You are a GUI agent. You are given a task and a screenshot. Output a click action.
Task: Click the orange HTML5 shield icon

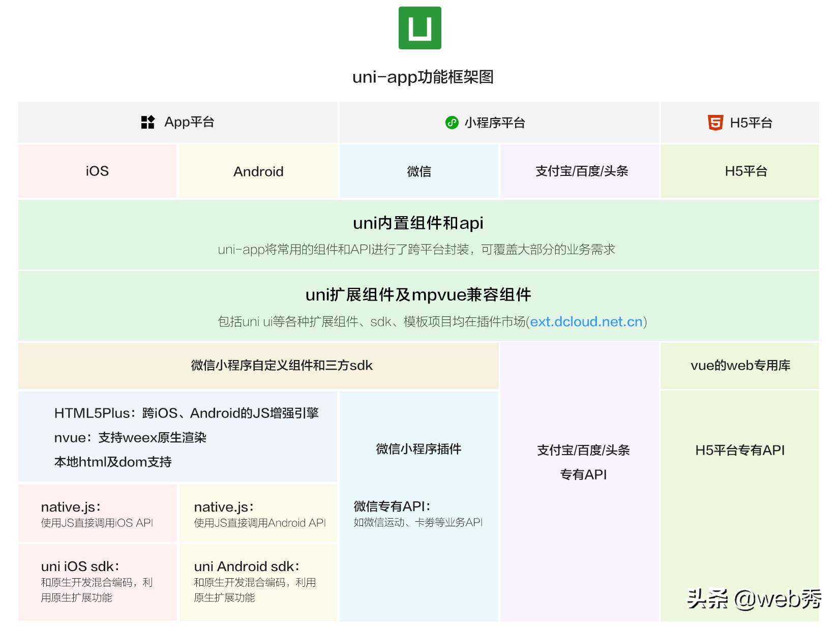(714, 122)
